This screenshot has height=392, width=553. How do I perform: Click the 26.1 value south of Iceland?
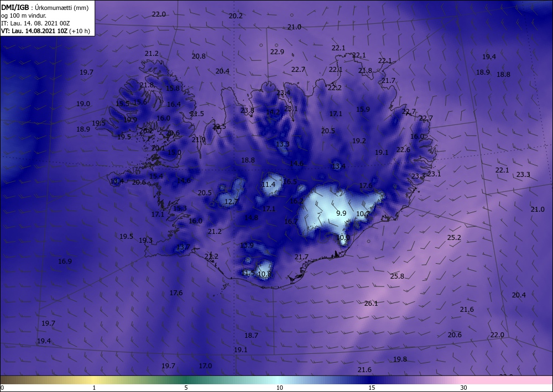click(371, 303)
